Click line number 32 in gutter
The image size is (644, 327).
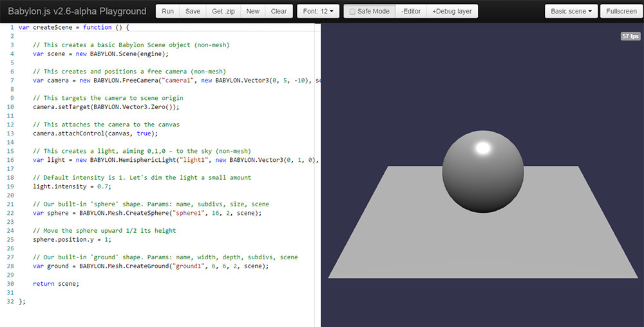click(x=10, y=301)
